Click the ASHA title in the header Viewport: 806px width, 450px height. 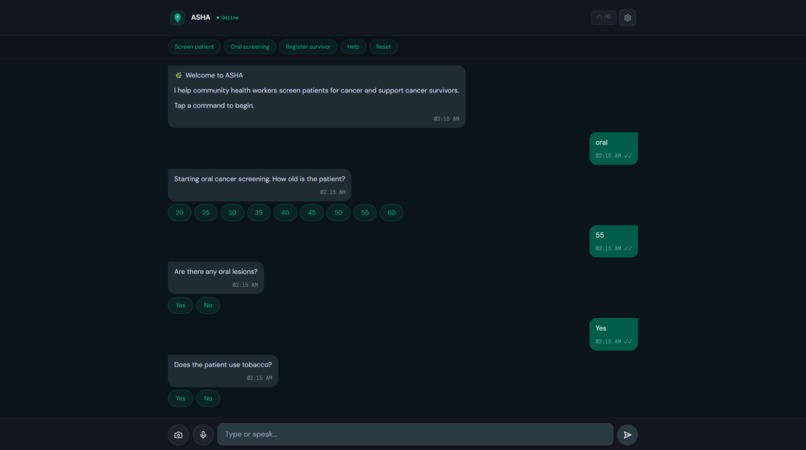[x=200, y=17]
